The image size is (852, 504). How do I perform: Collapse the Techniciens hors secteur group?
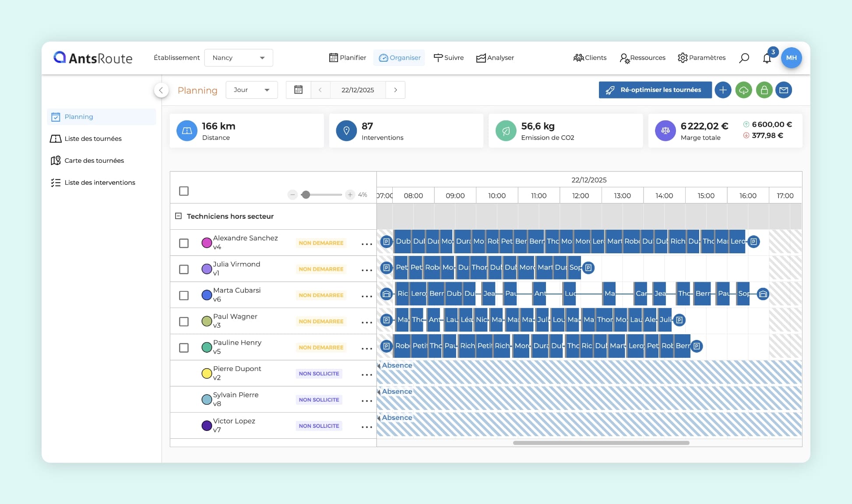178,216
